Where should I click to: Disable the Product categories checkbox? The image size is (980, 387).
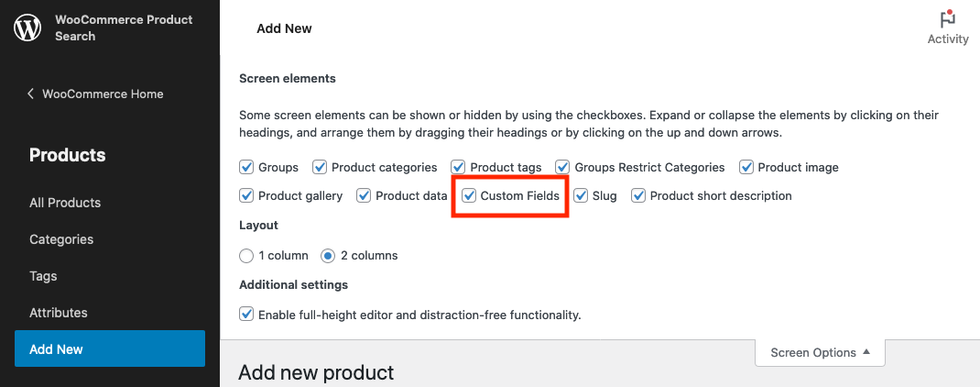[x=320, y=167]
